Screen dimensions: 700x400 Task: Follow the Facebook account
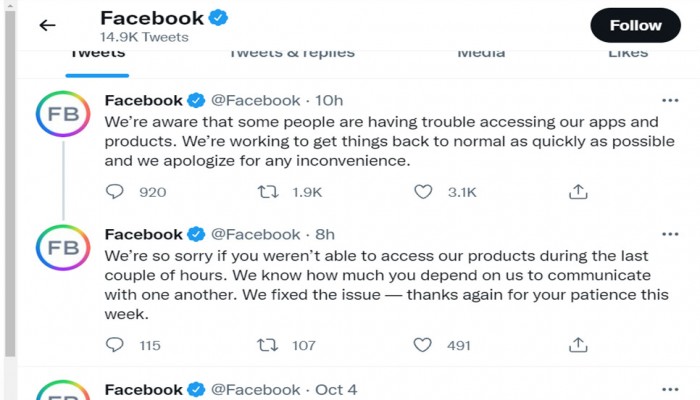coord(636,25)
